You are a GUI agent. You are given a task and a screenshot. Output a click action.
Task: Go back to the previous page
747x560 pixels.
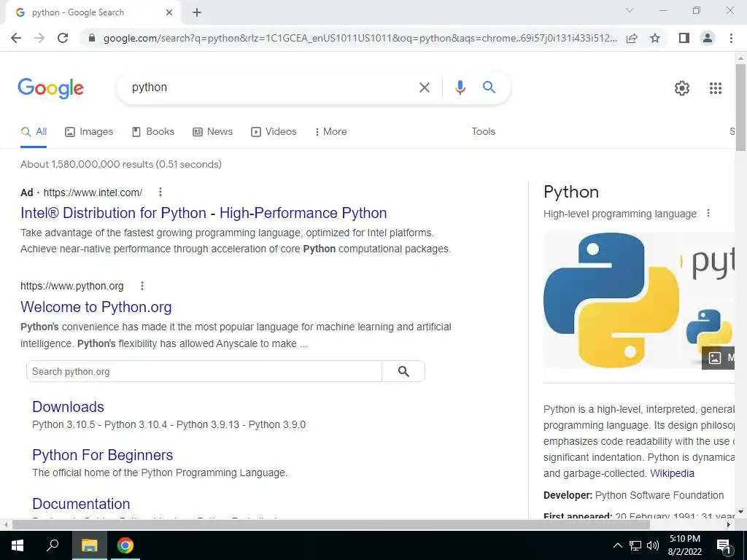(x=16, y=38)
